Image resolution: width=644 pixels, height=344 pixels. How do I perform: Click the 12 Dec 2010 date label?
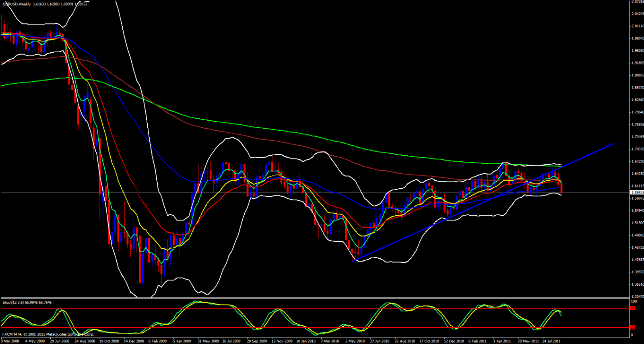[454, 341]
